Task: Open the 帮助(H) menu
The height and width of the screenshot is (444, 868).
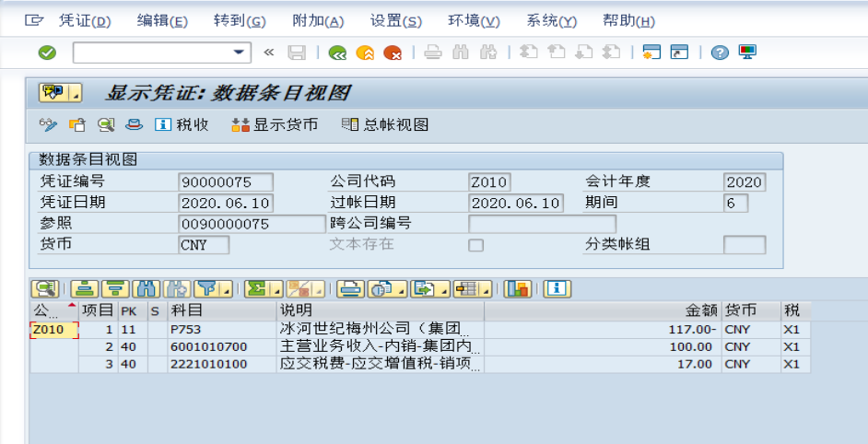Action: [628, 21]
